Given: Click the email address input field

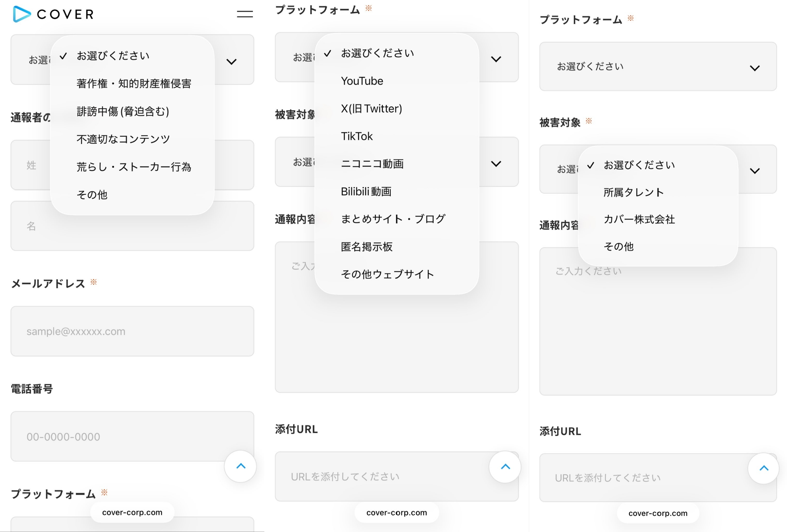Looking at the screenshot, I should [132, 331].
